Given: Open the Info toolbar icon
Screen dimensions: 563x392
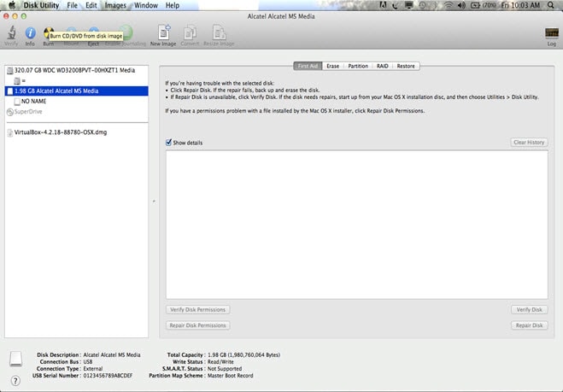Looking at the screenshot, I should 30,33.
